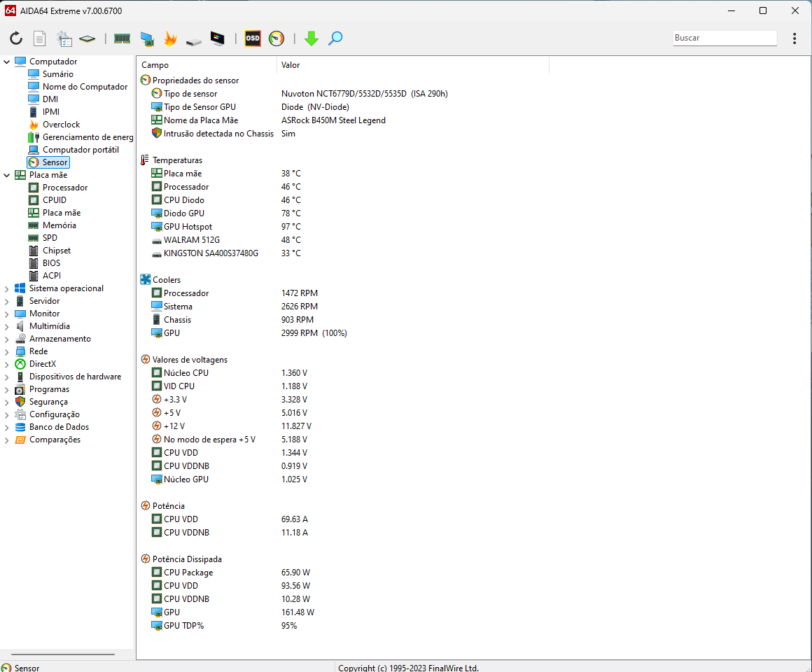The height and width of the screenshot is (672, 812).
Task: Select the Núcleo CPU voltage row
Action: pyautogui.click(x=229, y=373)
